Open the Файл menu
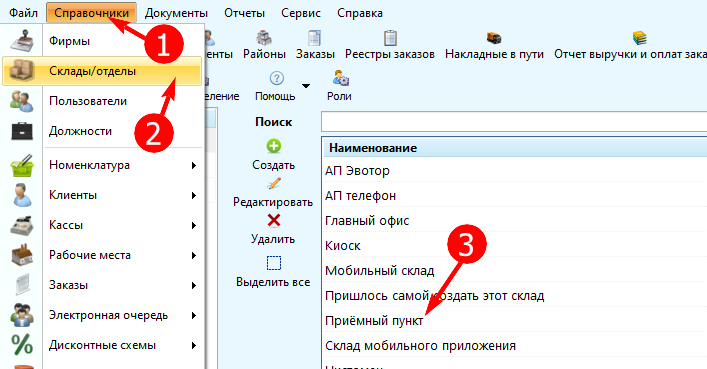Screen dimensions: 707x369 click(23, 13)
